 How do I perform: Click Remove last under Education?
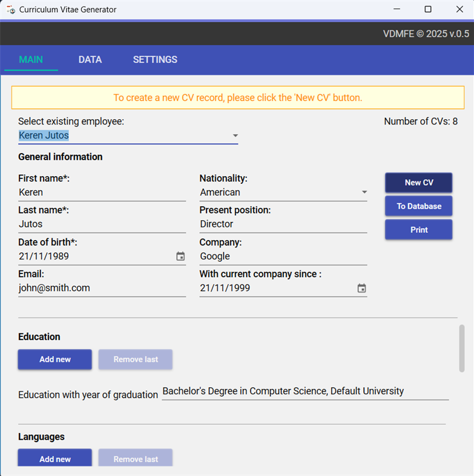tap(136, 359)
